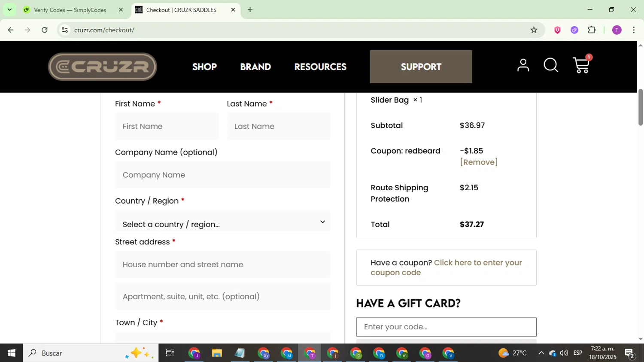Open the weather widget showing 27°C
This screenshot has width=644, height=362.
[513, 353]
